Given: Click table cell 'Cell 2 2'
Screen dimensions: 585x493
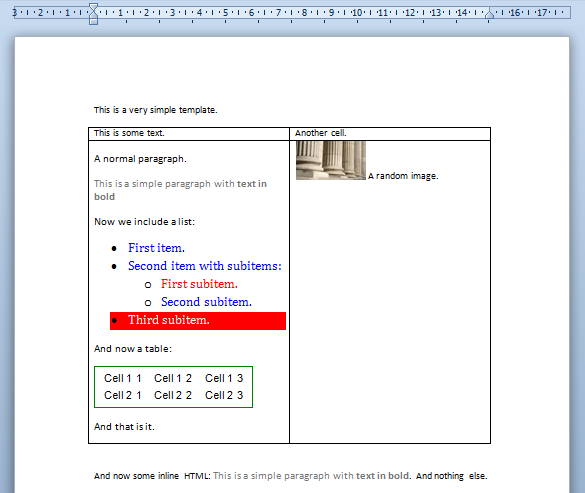Looking at the screenshot, I should click(173, 395).
